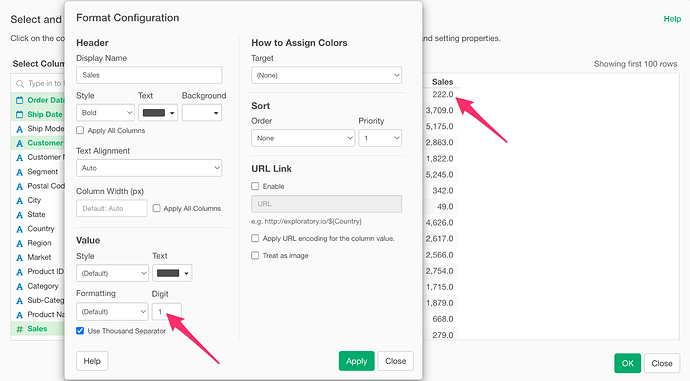The image size is (690, 381).
Task: Select the Market column in the list
Action: [39, 257]
